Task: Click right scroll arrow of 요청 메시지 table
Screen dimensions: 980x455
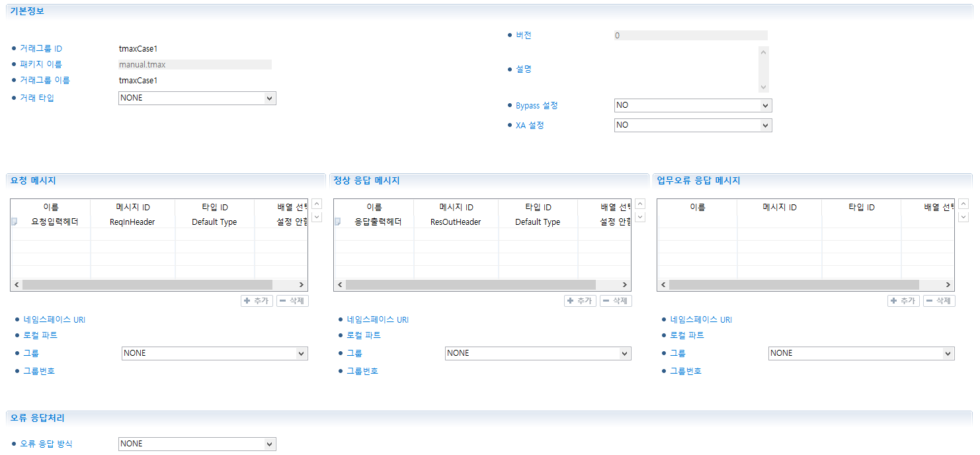Action: point(302,284)
